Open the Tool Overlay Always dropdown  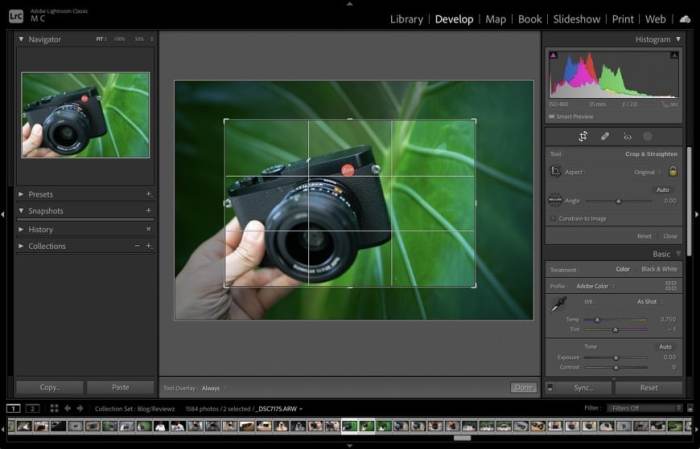(x=212, y=388)
